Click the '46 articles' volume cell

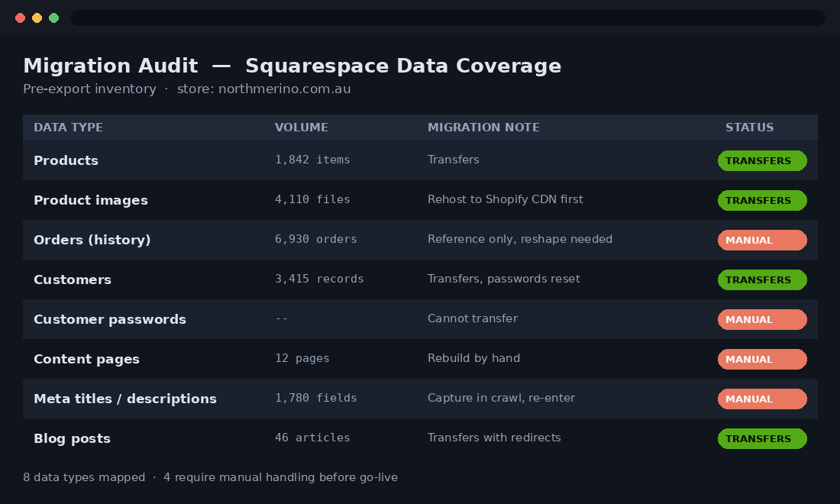(x=312, y=437)
